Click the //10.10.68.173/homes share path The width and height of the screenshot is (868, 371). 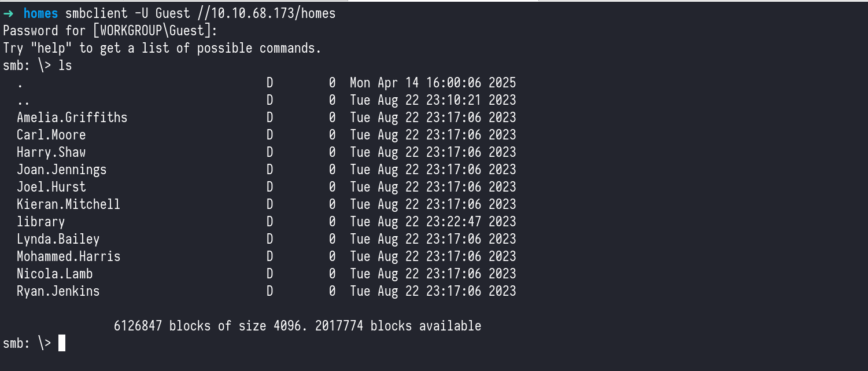click(x=259, y=13)
